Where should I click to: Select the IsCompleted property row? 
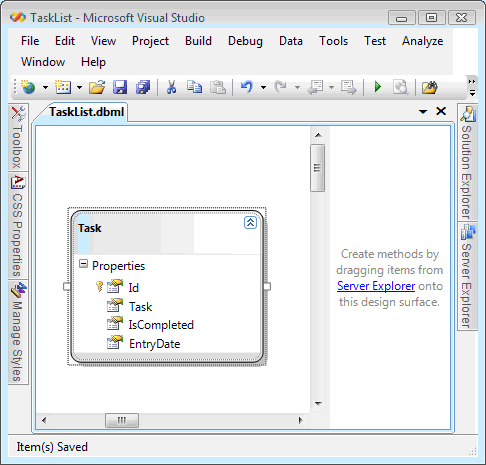coord(167,325)
